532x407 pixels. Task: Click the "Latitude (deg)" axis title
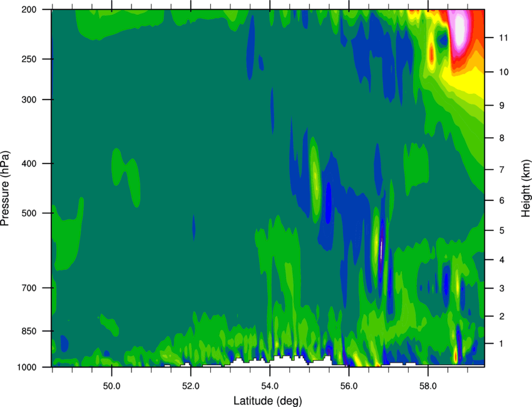(267, 401)
